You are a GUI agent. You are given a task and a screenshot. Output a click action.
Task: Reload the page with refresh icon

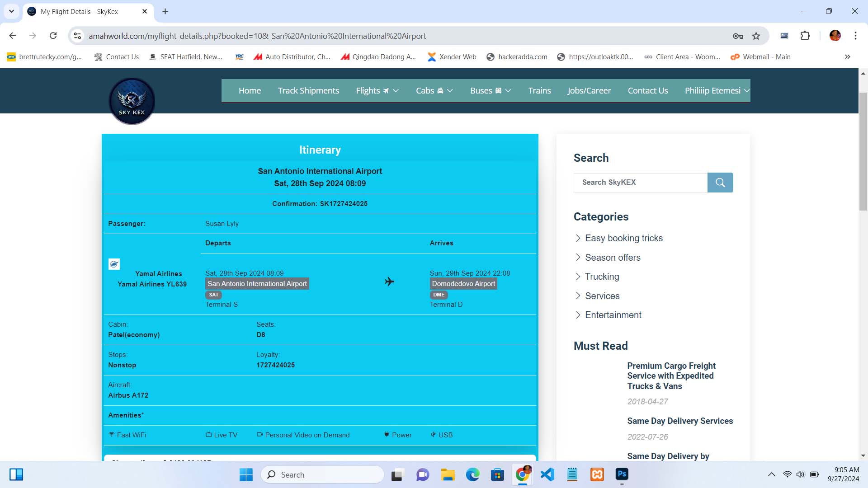coord(53,36)
